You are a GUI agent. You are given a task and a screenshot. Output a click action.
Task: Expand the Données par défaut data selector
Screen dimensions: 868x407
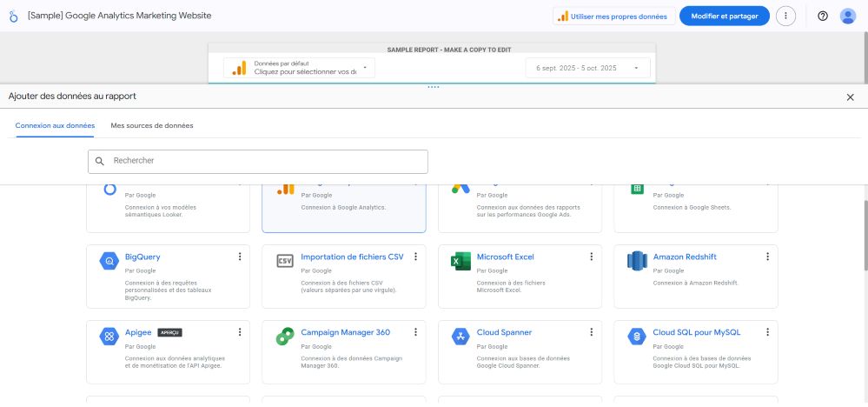(x=299, y=68)
